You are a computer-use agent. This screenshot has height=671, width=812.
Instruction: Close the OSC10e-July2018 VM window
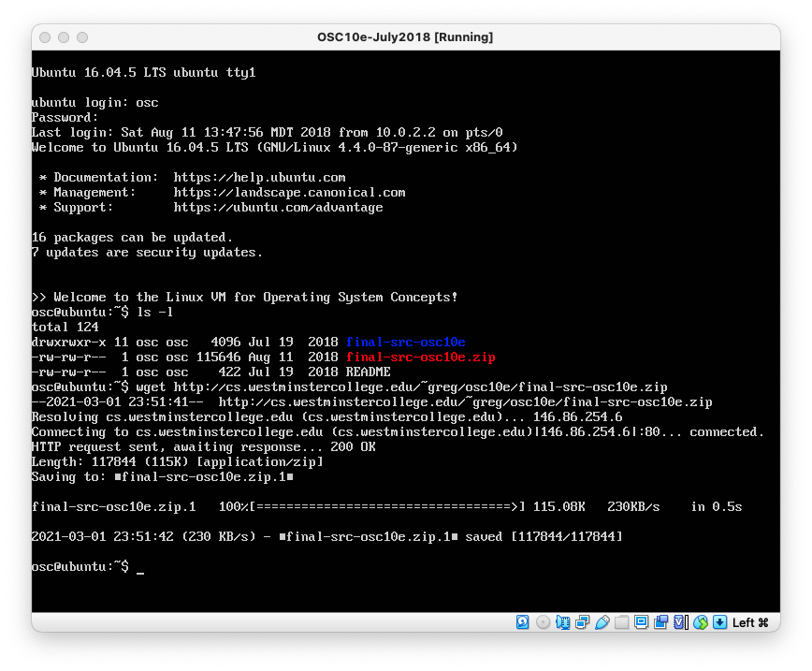coord(45,37)
